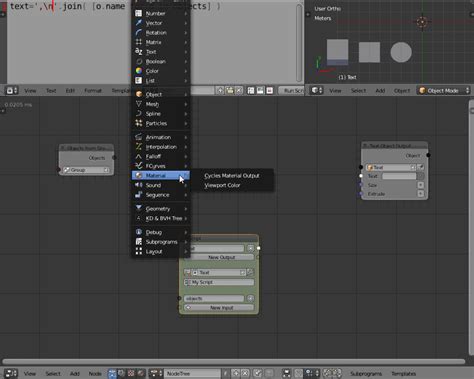Collapse the Text Object Output node
This screenshot has height=379, width=474.
point(365,146)
